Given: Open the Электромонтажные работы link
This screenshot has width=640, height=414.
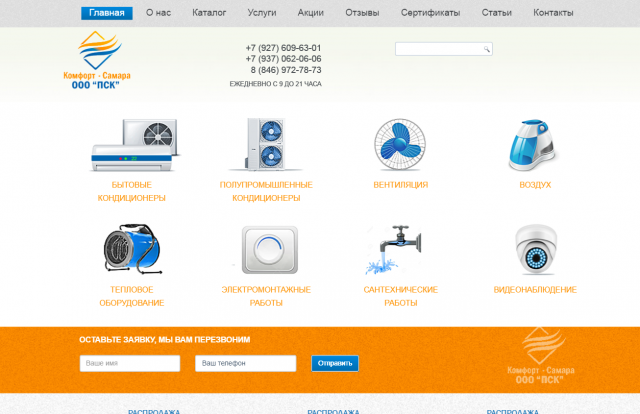Looking at the screenshot, I should (x=266, y=296).
